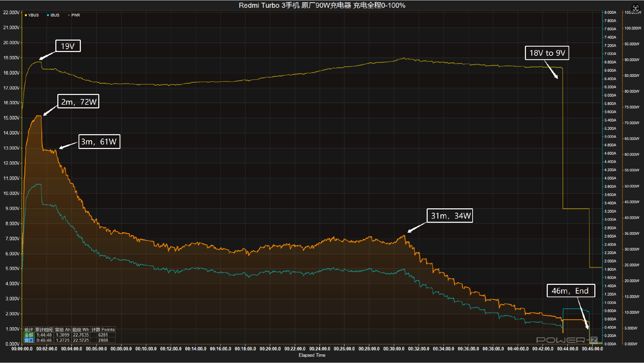644x363 pixels.
Task: Select the blue 窗口 statistics row label
Action: 29,340
